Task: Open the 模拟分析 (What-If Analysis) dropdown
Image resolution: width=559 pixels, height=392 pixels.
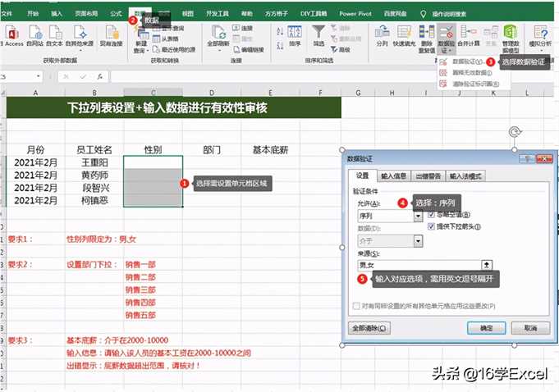Action: pos(541,36)
